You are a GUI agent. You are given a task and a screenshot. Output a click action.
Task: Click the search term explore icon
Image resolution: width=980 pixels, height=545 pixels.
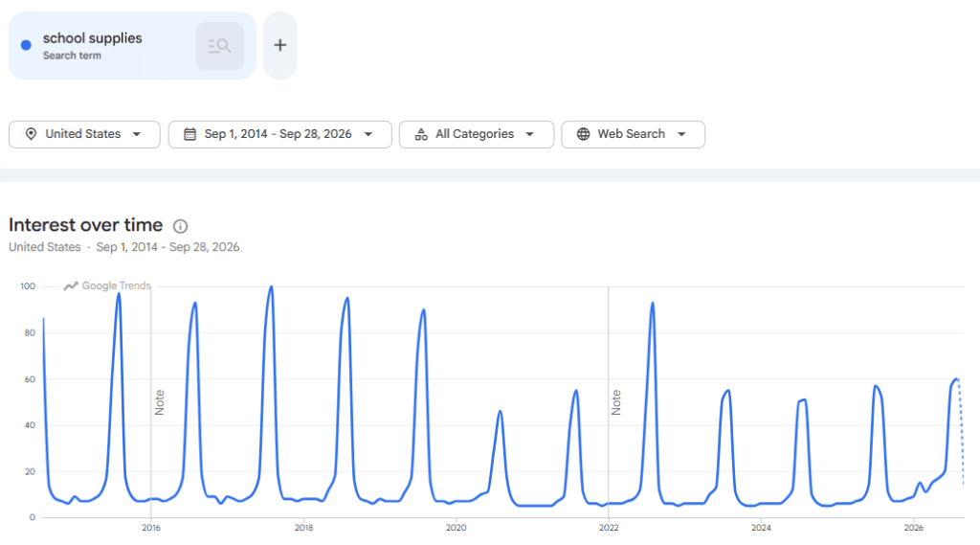point(219,46)
